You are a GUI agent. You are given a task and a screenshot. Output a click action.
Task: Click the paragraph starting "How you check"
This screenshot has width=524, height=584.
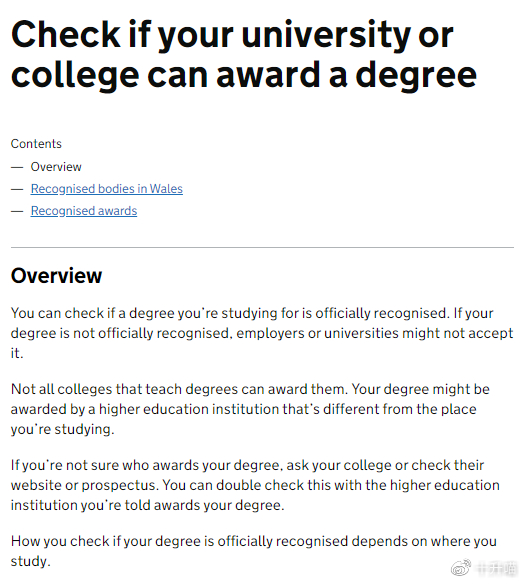pyautogui.click(x=254, y=551)
